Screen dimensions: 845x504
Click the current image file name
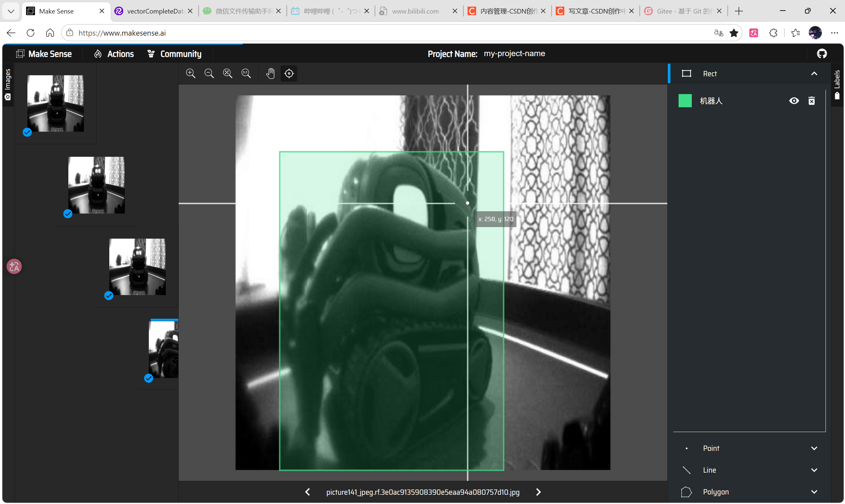(x=423, y=492)
